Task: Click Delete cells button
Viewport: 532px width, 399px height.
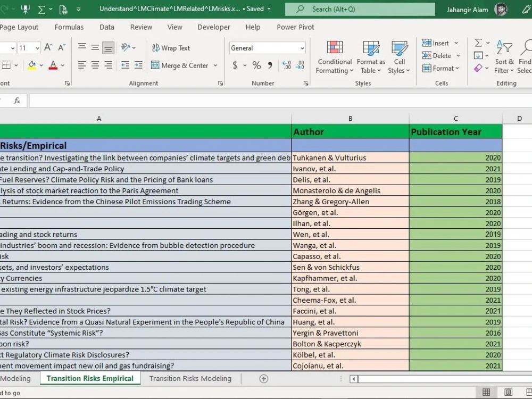Action: pyautogui.click(x=437, y=56)
